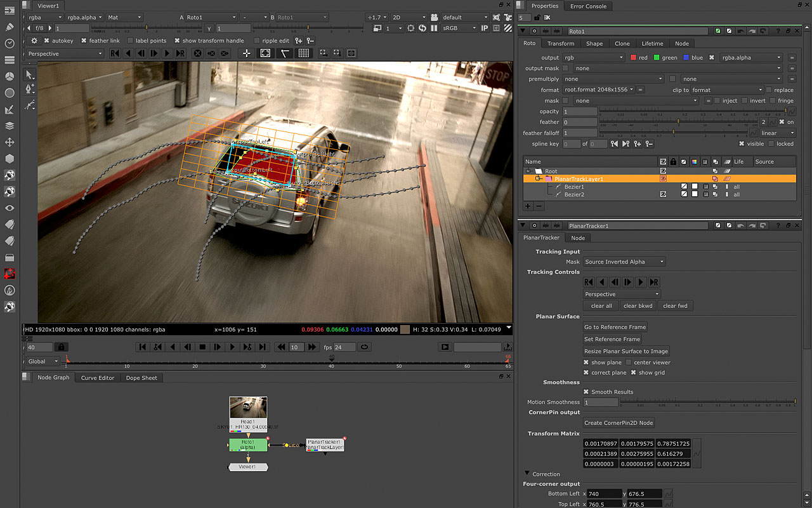
Task: Click the clear all properties panels icon
Action: [x=547, y=18]
